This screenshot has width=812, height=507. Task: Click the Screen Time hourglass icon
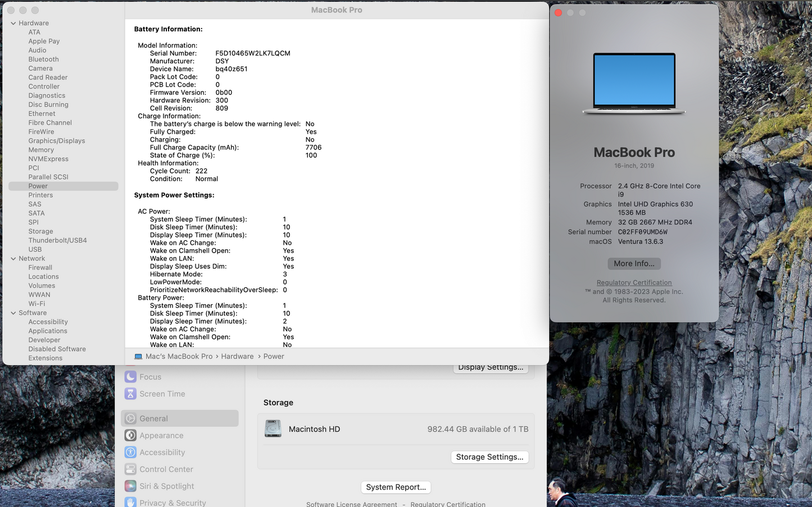coord(130,394)
